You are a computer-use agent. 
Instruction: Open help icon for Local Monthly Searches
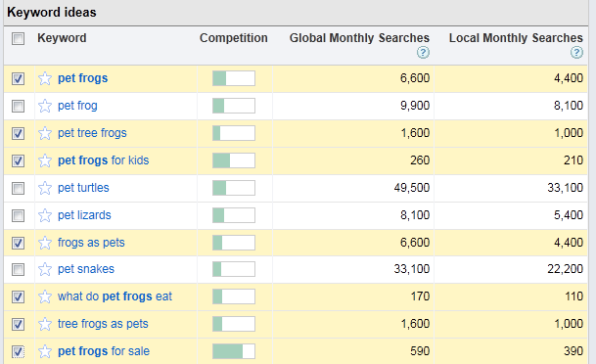576,53
